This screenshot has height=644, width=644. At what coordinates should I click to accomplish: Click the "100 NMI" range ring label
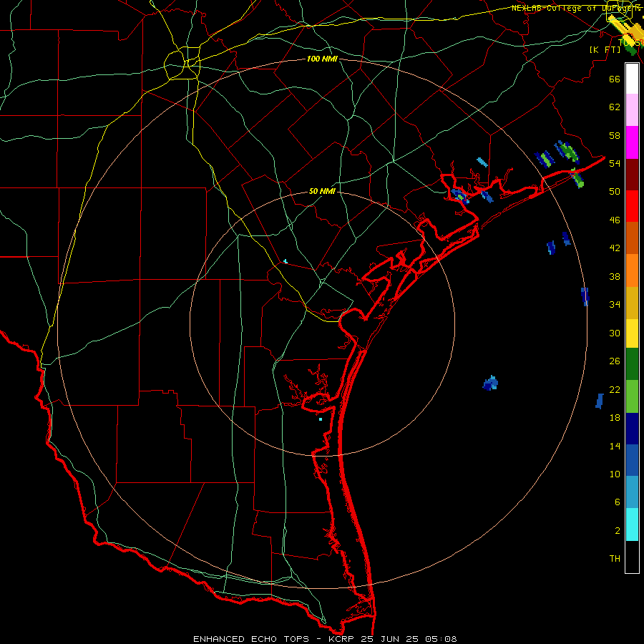(322, 59)
